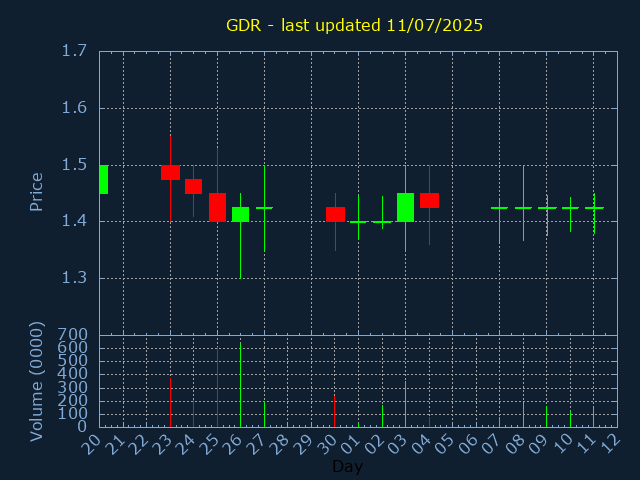Click the green doji candle for day 11
The image size is (640, 480).
[594, 208]
